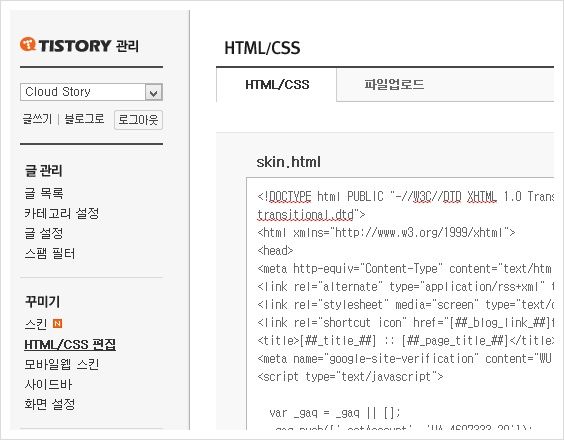Open 스팸 필터 menu item

[50, 253]
